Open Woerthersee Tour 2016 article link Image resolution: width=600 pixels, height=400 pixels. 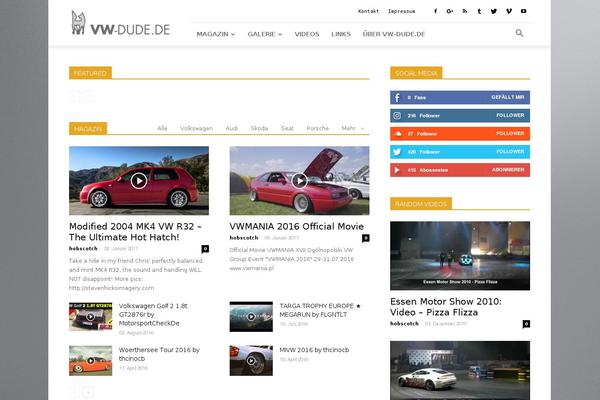[159, 354]
